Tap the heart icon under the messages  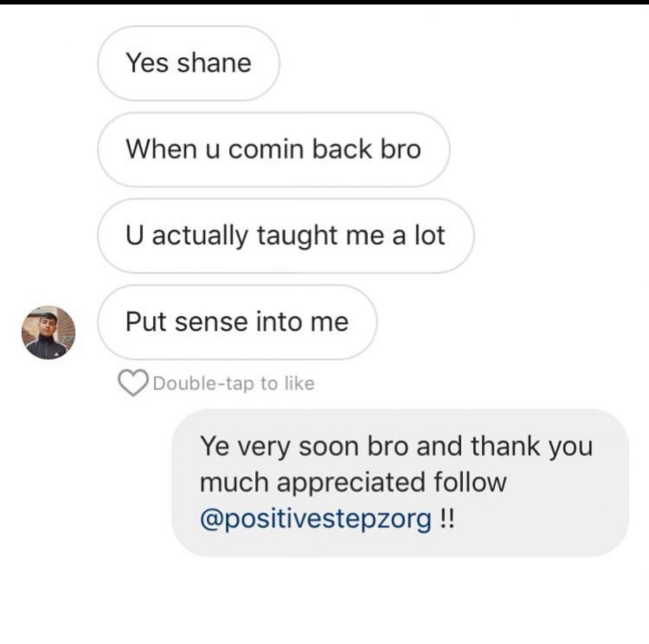coord(132,383)
